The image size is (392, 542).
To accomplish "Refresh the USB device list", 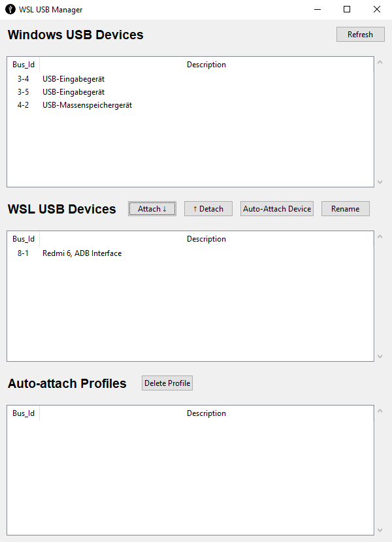I will [360, 35].
